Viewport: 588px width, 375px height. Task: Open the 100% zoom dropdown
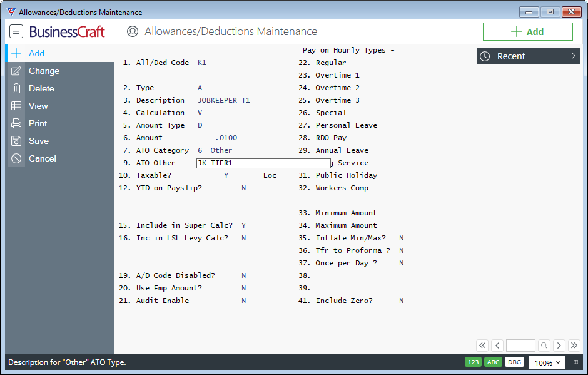pos(547,362)
